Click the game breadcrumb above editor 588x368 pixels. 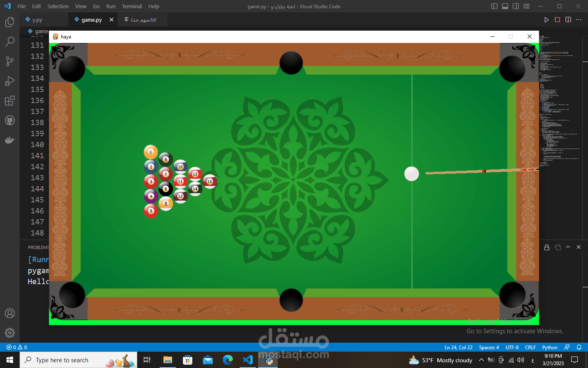[38, 31]
